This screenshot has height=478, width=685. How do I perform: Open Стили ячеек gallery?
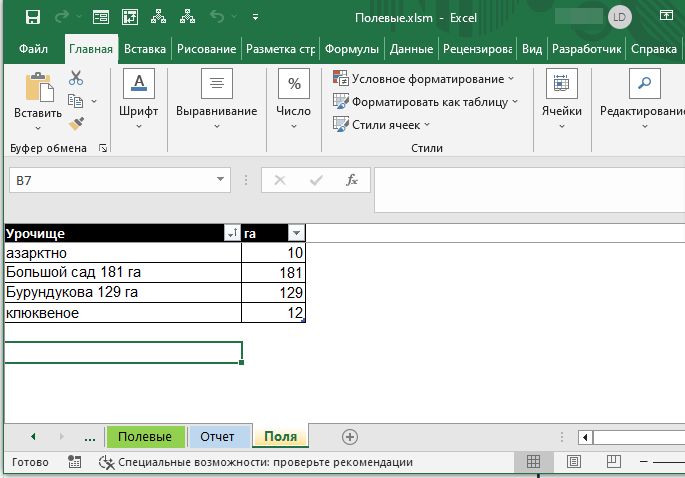coord(381,125)
